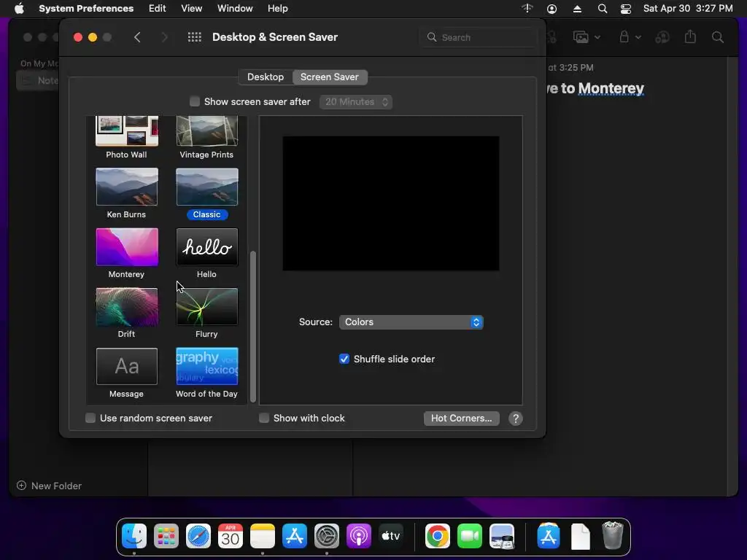The height and width of the screenshot is (560, 747).
Task: Choose the Classic screen saver thumbnail
Action: [x=206, y=187]
